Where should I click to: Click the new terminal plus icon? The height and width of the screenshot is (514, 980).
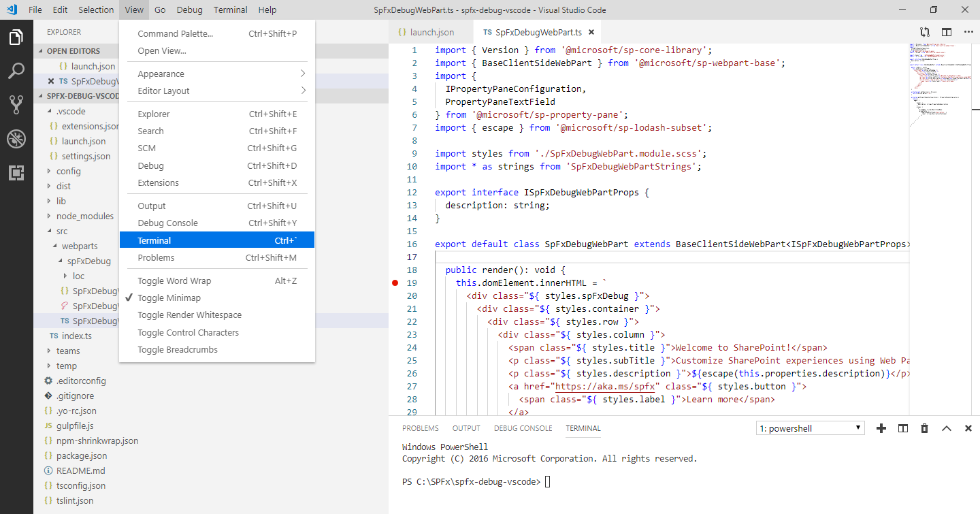[881, 428]
